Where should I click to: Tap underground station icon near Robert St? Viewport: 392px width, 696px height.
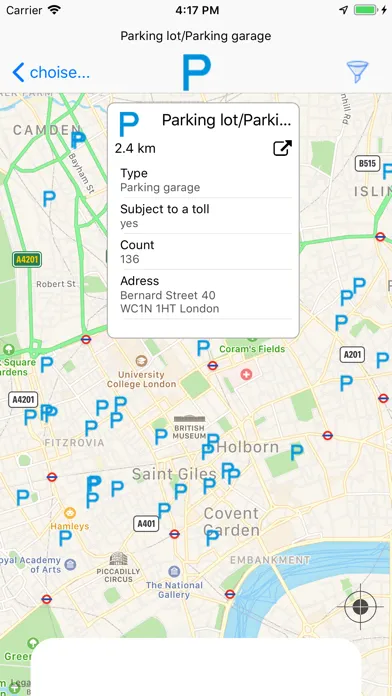point(86,340)
